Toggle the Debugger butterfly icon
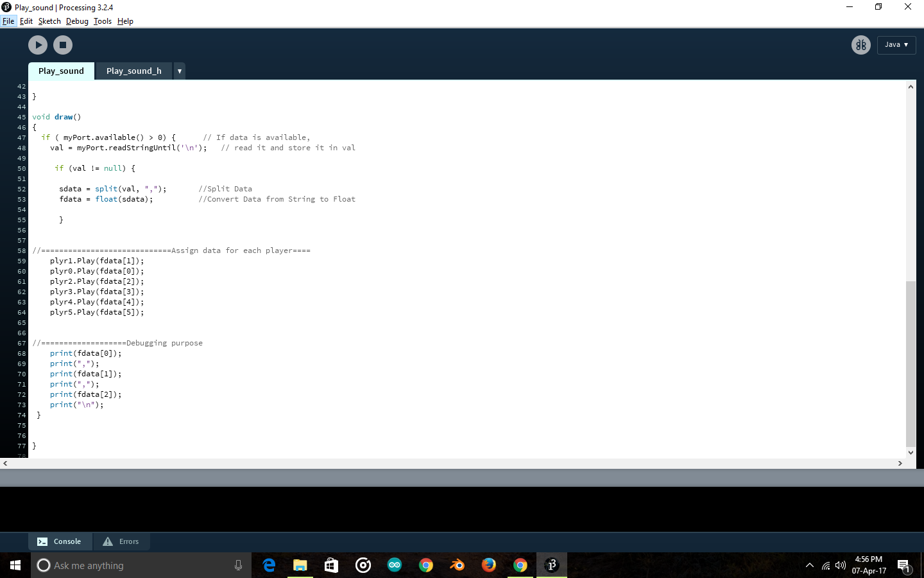Screen dimensions: 924x578 tap(861, 45)
